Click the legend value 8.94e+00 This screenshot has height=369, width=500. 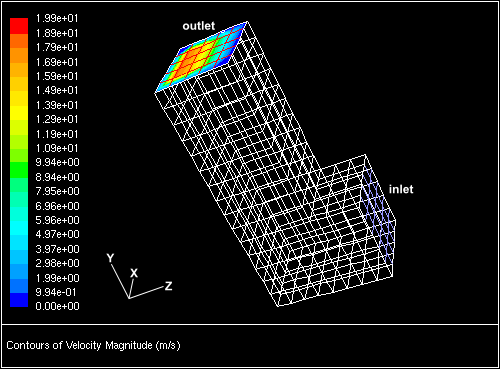(57, 177)
